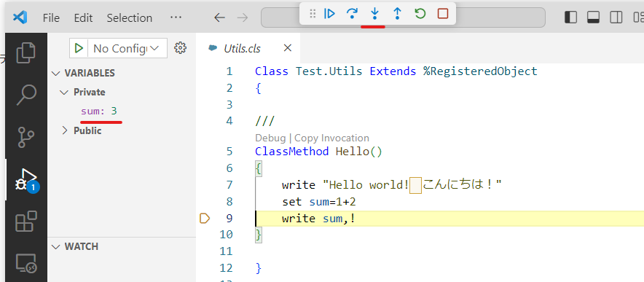This screenshot has width=644, height=282.
Task: Click the write "Hello world!" line
Action: pos(392,185)
